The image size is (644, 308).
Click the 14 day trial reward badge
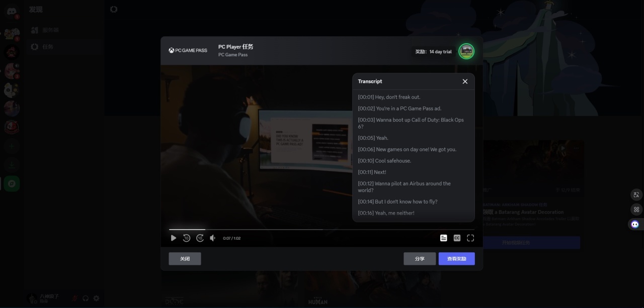(434, 52)
